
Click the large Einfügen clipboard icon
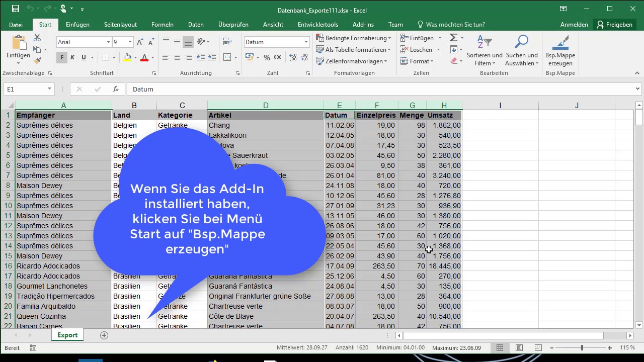pos(19,44)
